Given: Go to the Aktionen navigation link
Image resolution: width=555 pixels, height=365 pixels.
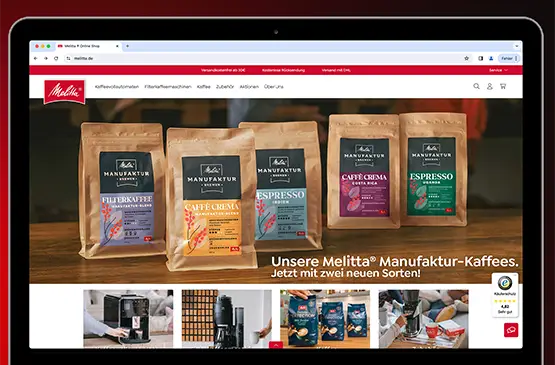Looking at the screenshot, I should [249, 86].
